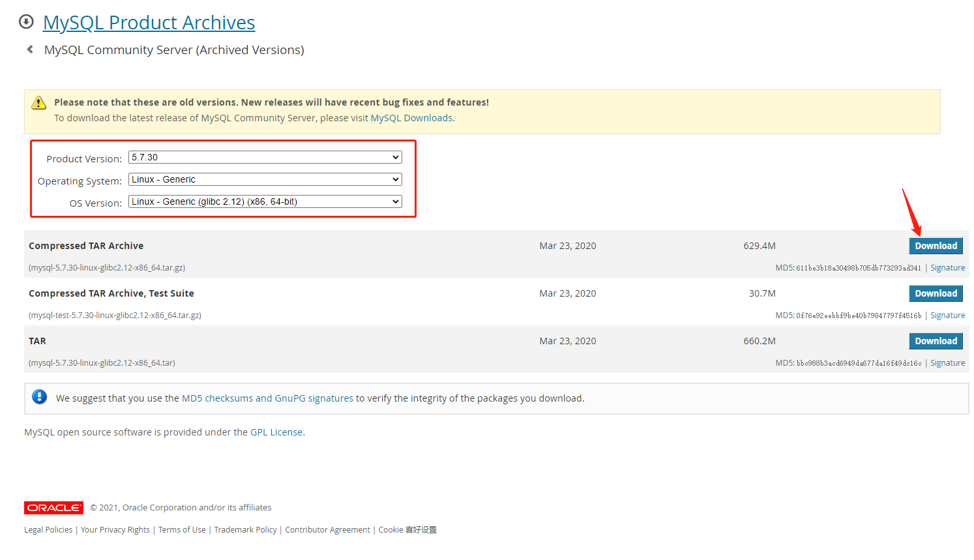Click the Compressed TAR Archive, Test Suite title
The image size is (974, 560).
[x=111, y=293]
